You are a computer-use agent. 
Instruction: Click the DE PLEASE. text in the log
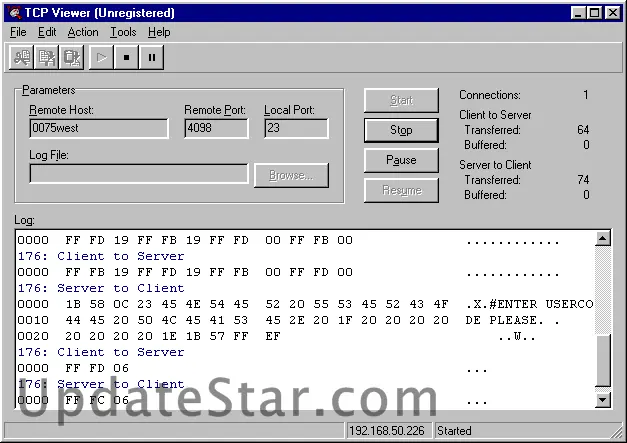pos(504,320)
